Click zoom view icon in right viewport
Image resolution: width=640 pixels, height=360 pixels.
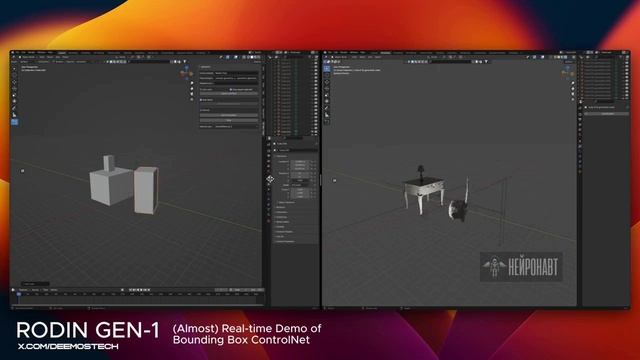[573, 83]
